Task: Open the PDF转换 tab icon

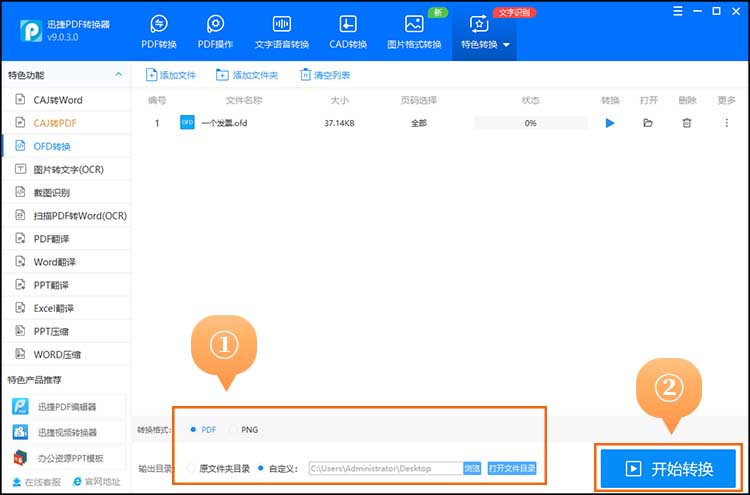Action: tap(159, 23)
